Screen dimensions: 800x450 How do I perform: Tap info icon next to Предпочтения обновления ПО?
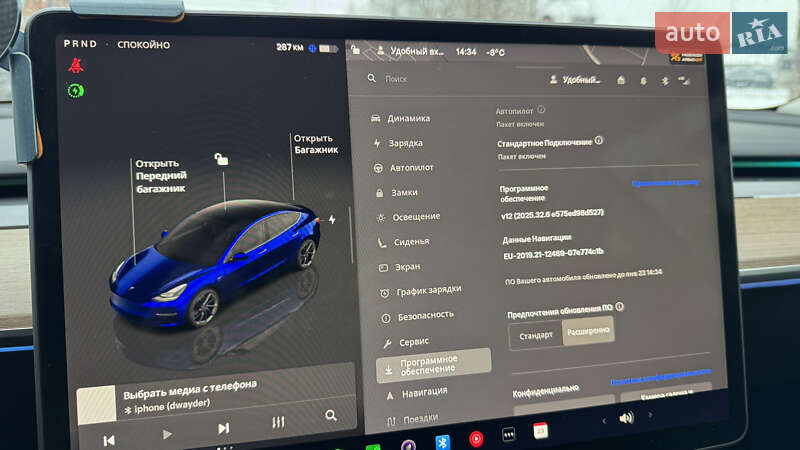point(619,307)
